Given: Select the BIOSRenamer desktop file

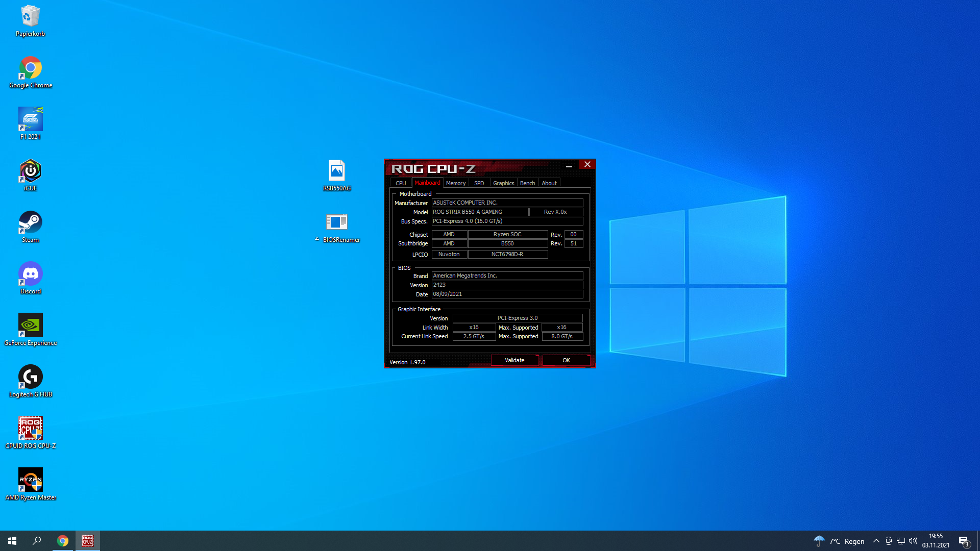Looking at the screenshot, I should pos(337,228).
